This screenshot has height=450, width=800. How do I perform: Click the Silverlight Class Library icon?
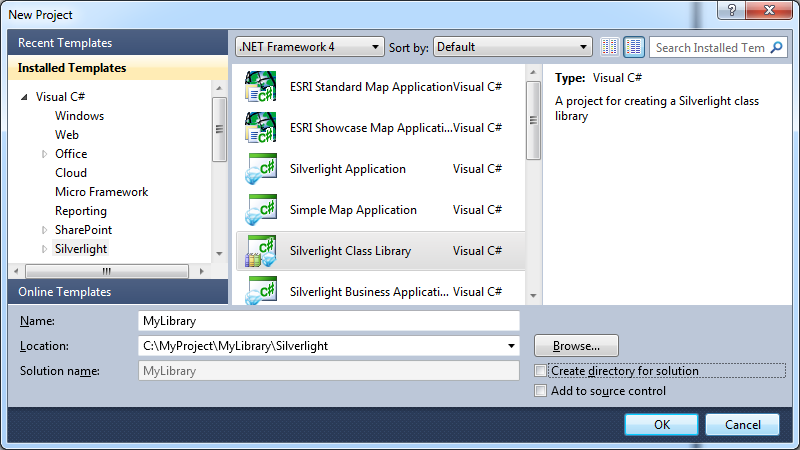(260, 251)
